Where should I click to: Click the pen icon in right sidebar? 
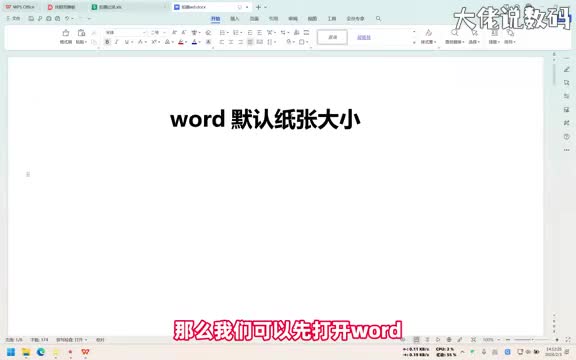566,69
